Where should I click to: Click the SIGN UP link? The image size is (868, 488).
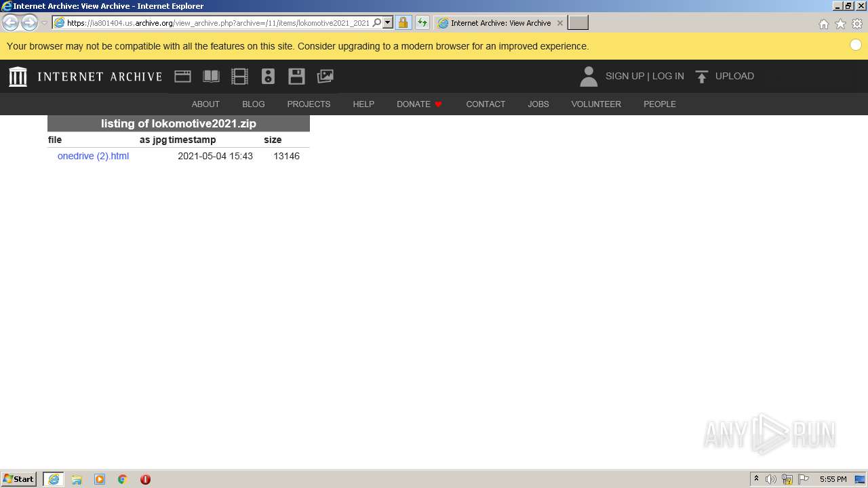pos(625,77)
